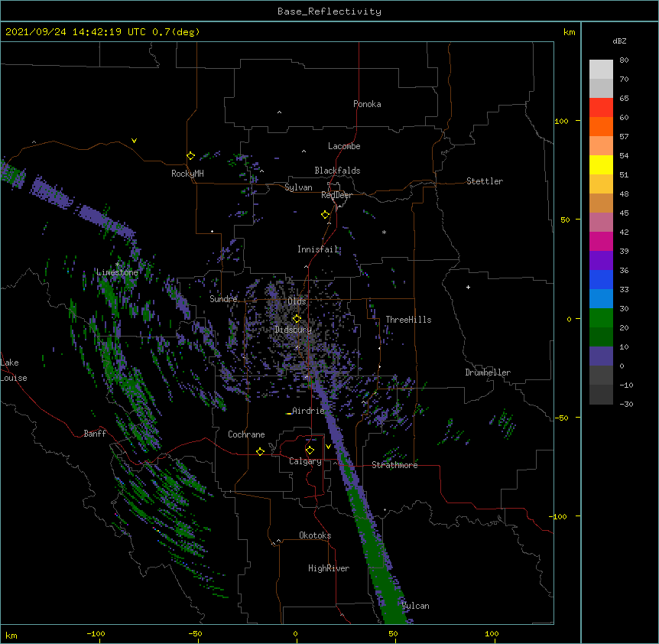Pick the slate-purple swatch between 10 and 0 dBZ
Viewport: 659px width, 644px height.
[601, 356]
